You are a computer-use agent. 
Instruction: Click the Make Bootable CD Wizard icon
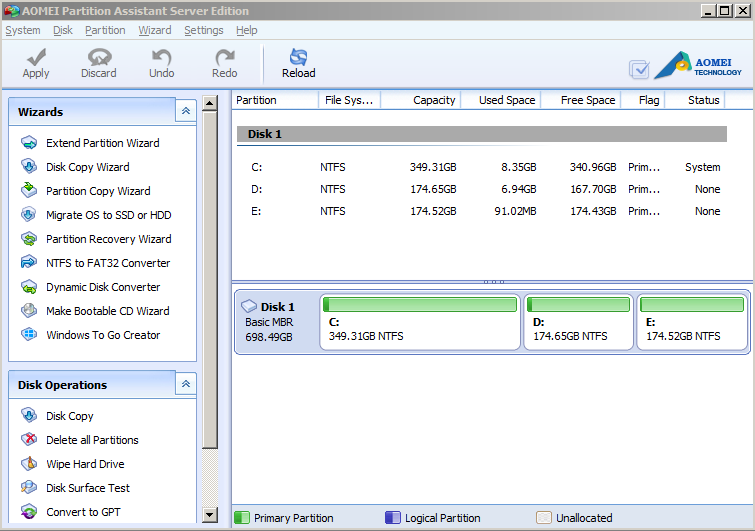tap(29, 311)
